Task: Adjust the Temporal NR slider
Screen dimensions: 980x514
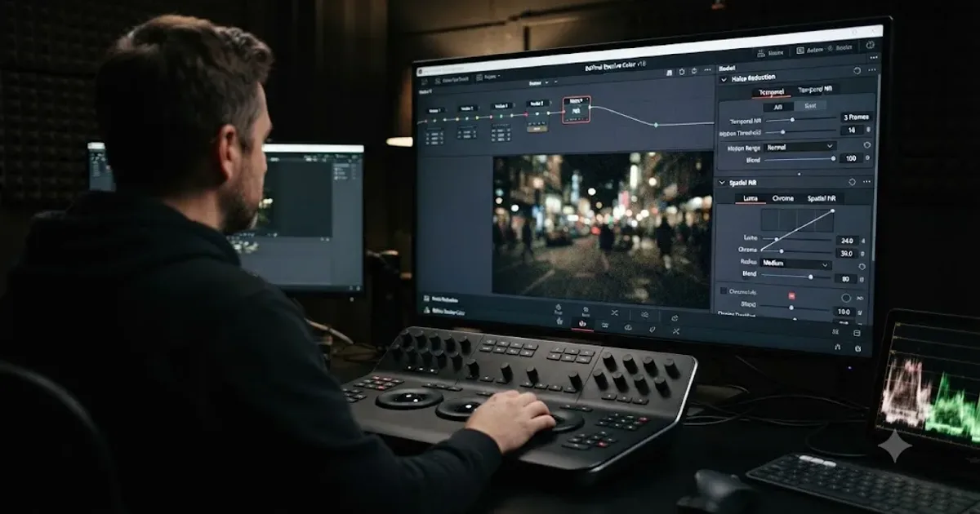Action: pos(800,120)
